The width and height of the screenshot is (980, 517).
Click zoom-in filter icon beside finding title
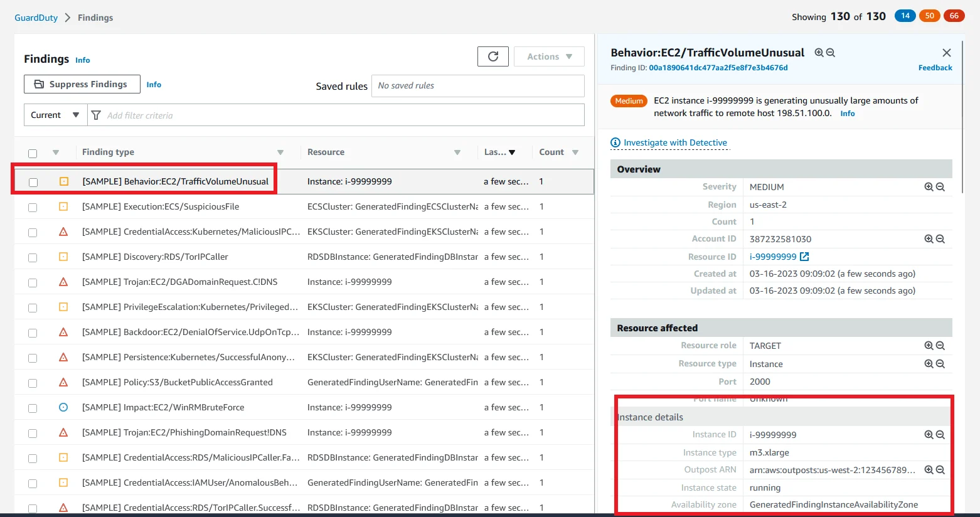[819, 53]
